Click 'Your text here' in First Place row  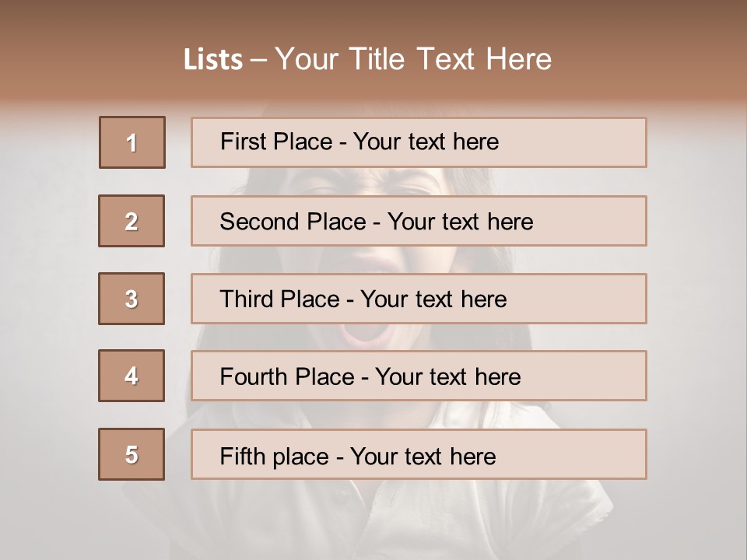[x=426, y=142]
